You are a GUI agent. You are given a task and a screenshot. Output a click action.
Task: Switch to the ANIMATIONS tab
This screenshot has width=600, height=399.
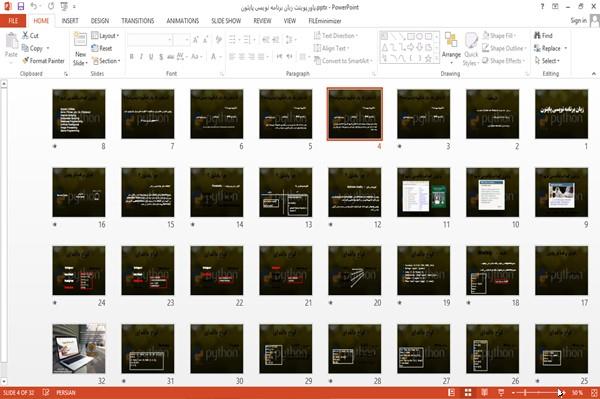(183, 21)
